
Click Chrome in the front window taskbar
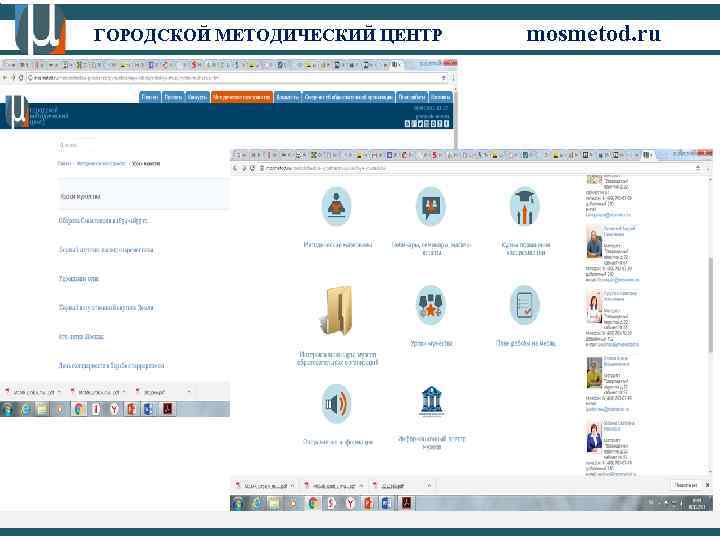(313, 503)
